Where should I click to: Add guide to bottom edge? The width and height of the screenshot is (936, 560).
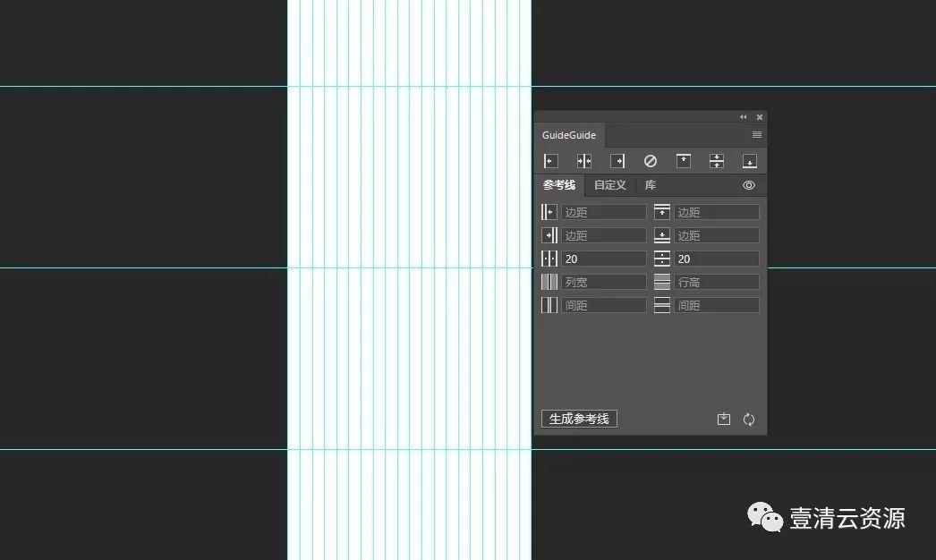750,161
